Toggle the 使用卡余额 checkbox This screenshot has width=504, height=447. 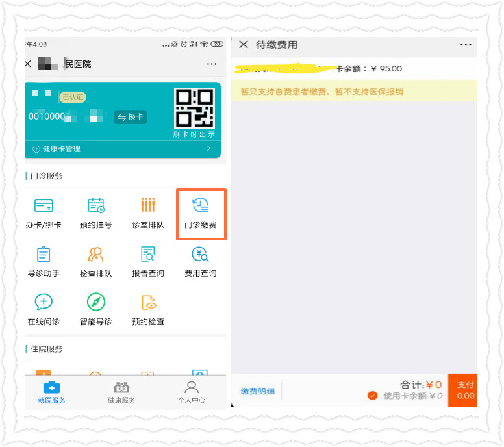(372, 396)
